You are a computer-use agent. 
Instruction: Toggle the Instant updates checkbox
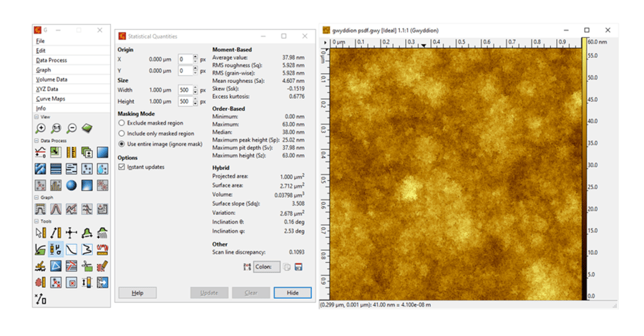[122, 167]
